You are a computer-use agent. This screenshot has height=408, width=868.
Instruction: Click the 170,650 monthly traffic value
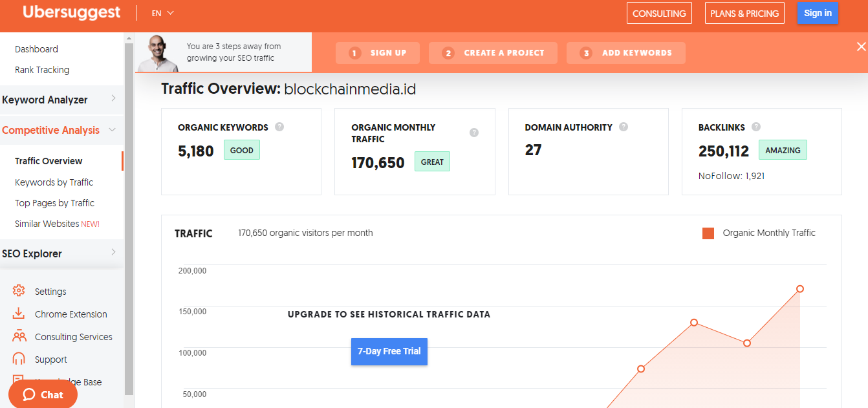(x=378, y=163)
